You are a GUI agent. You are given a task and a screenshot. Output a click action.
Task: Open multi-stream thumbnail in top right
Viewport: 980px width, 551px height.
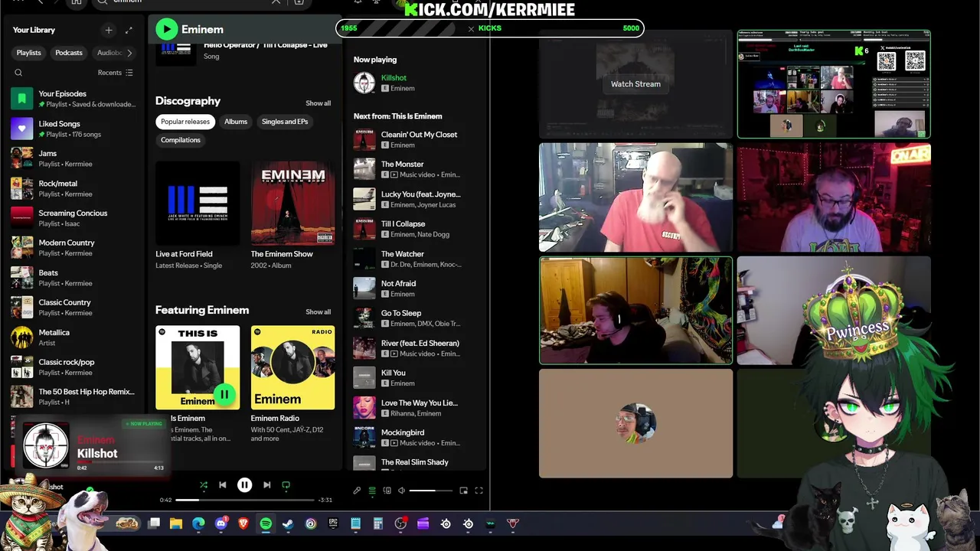click(834, 84)
